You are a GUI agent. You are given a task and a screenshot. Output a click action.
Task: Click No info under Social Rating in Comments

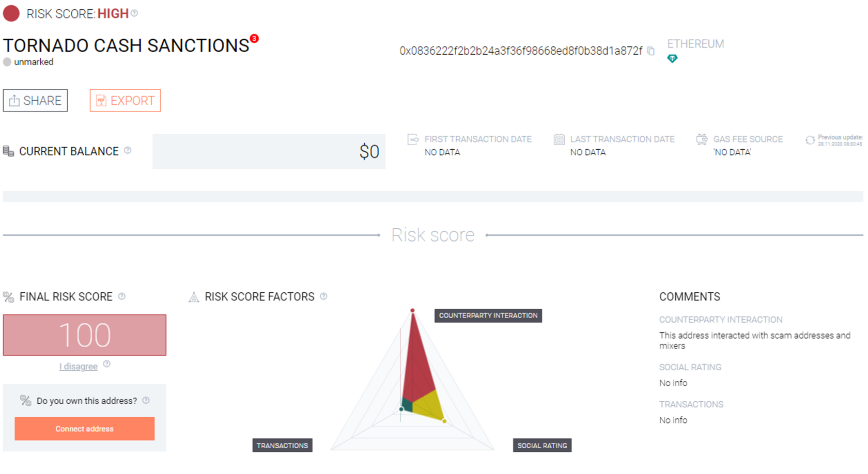click(673, 383)
